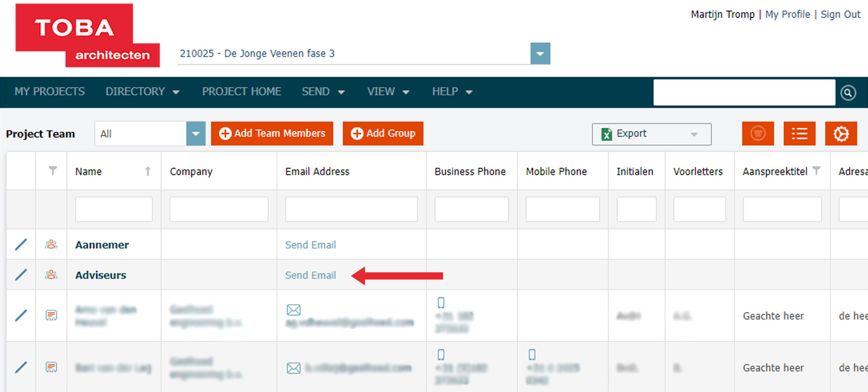
Task: Click the group icon beside Aannemer
Action: pyautogui.click(x=51, y=244)
